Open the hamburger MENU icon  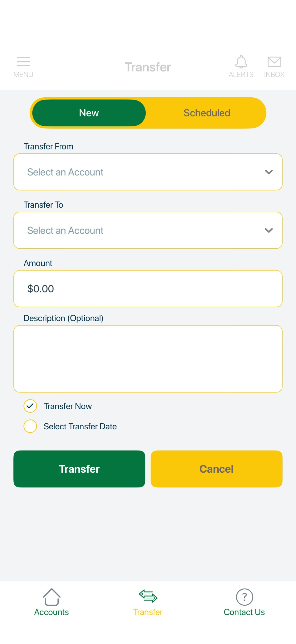(23, 61)
